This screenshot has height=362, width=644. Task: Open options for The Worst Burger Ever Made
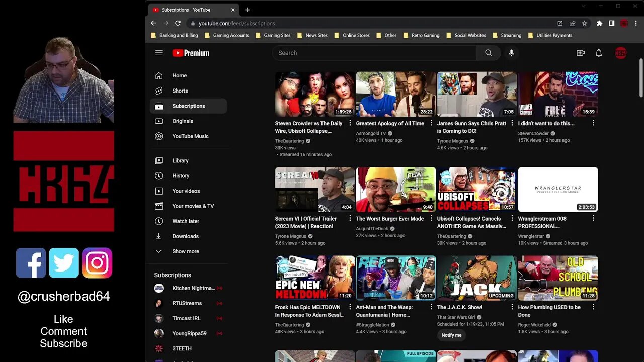[x=431, y=219]
